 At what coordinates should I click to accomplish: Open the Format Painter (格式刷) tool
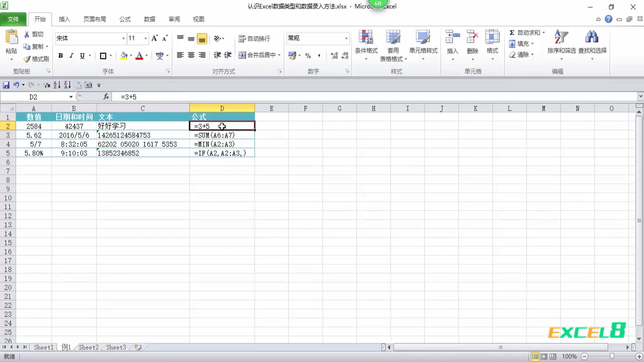tap(35, 59)
